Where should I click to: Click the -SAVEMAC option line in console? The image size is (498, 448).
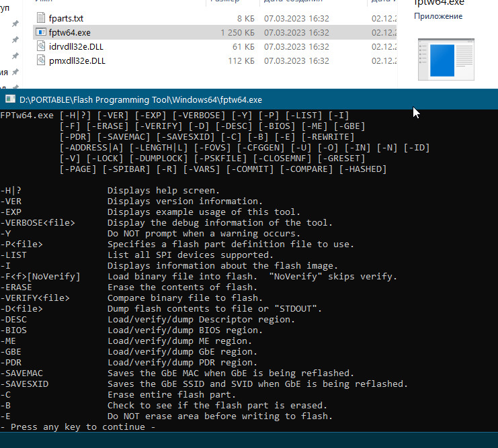(x=177, y=373)
